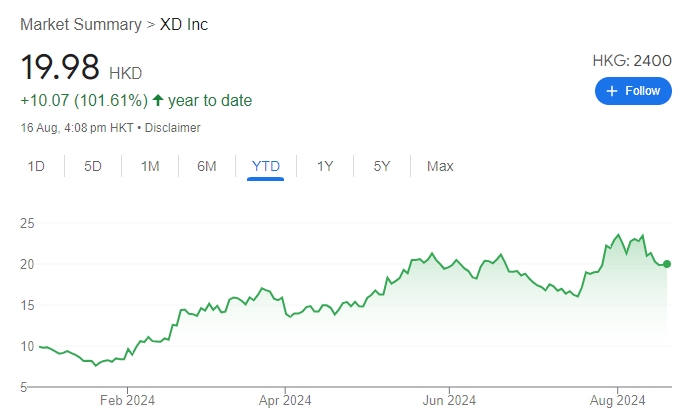Show the Max range tab
The width and height of the screenshot is (694, 419).
(x=440, y=166)
